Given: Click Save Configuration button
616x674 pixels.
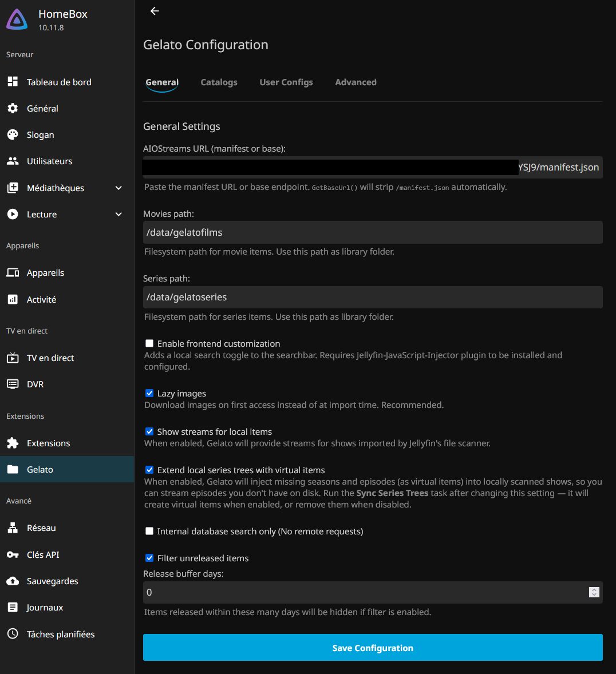Looking at the screenshot, I should (373, 647).
